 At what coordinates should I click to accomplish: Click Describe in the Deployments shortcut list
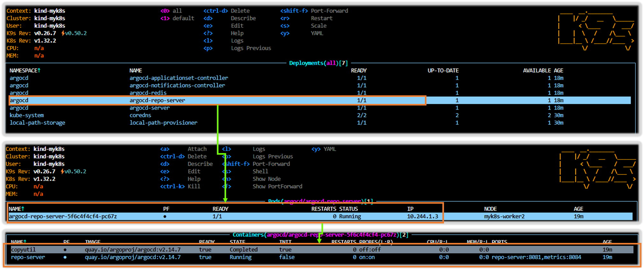point(243,18)
